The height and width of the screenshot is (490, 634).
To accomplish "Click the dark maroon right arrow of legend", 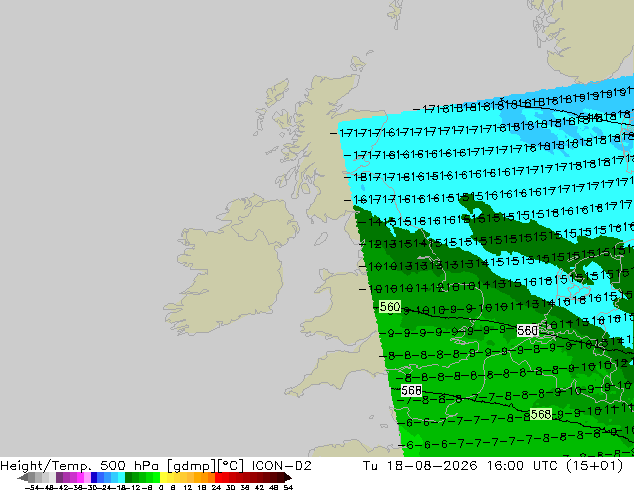I will tap(287, 478).
